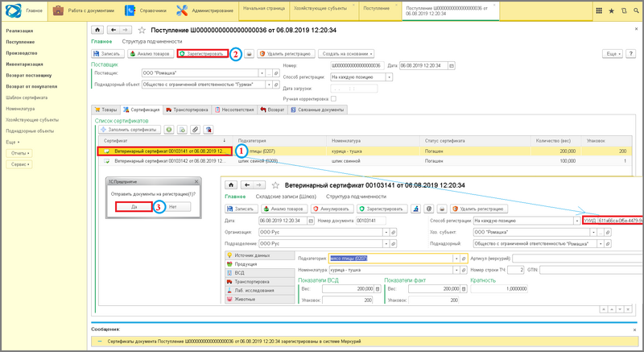Open Администрирование section
This screenshot has height=352, width=644.
pyautogui.click(x=204, y=10)
